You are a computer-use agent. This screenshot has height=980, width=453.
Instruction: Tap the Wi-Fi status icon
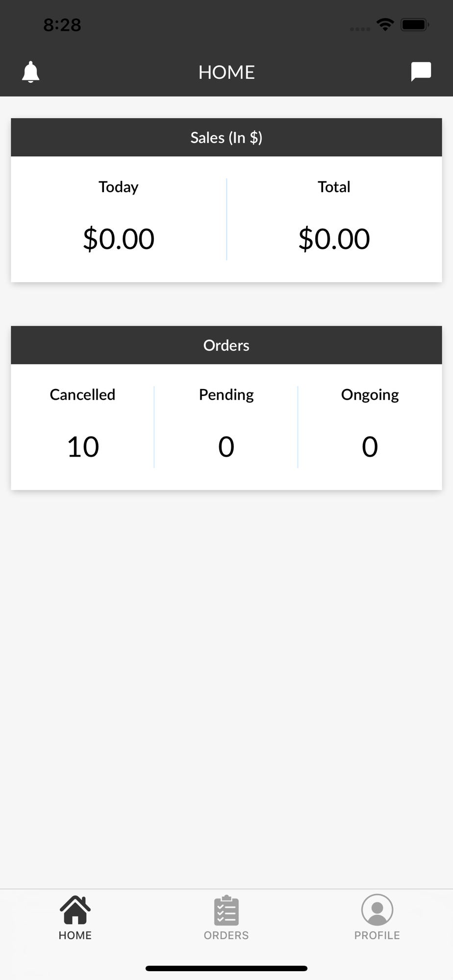385,24
